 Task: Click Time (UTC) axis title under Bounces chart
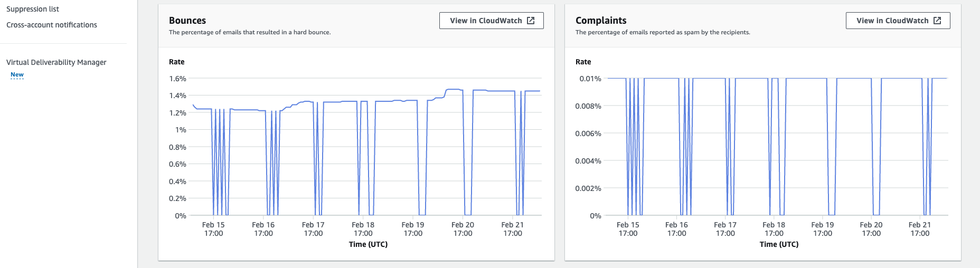point(368,244)
